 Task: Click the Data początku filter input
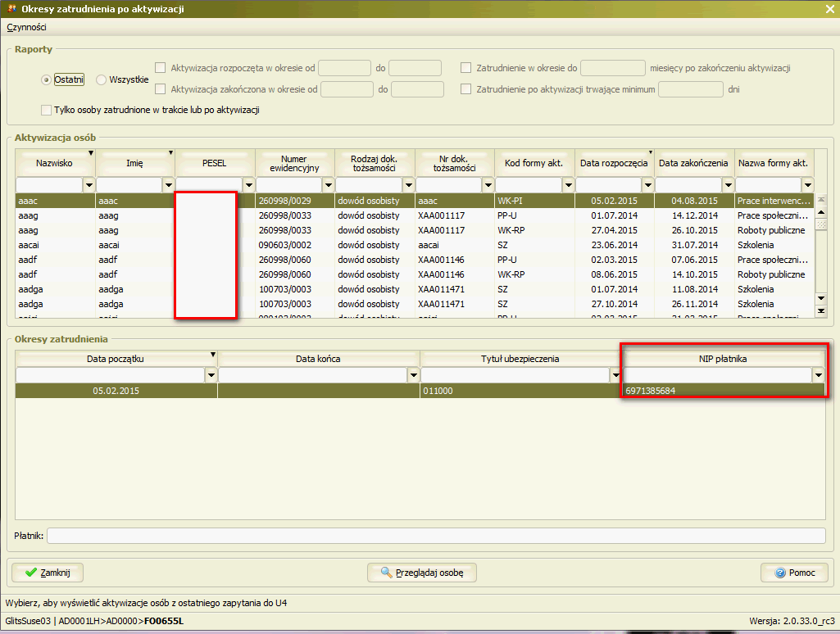pyautogui.click(x=111, y=375)
